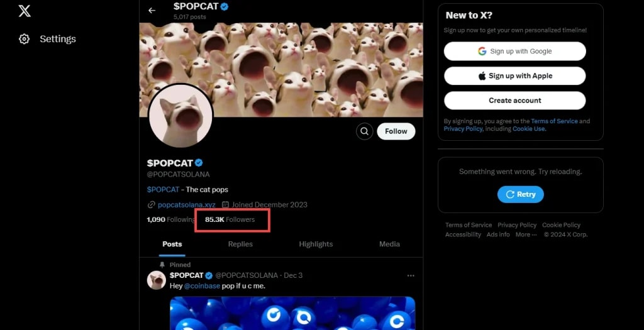
Task: Switch to the Posts tab
Action: tap(172, 245)
